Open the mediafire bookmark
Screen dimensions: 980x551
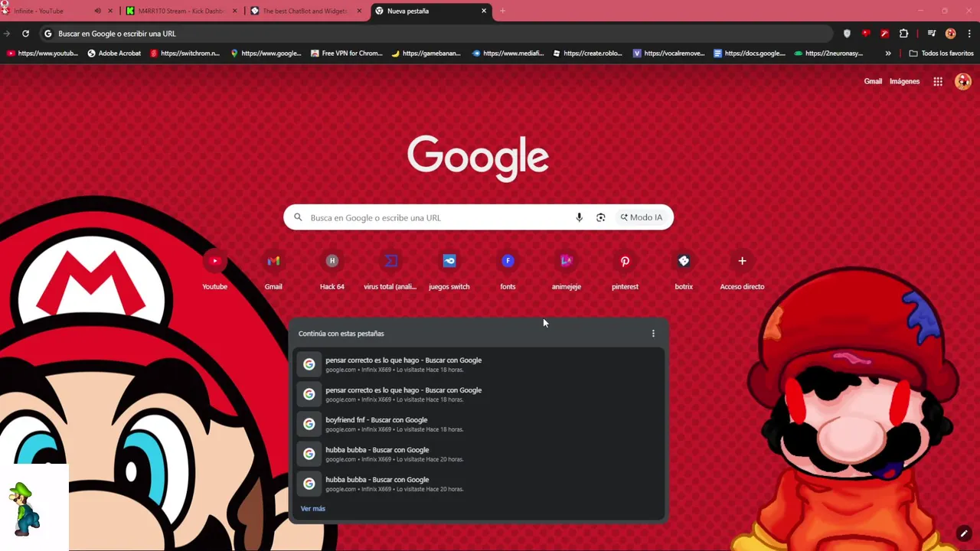click(x=508, y=54)
